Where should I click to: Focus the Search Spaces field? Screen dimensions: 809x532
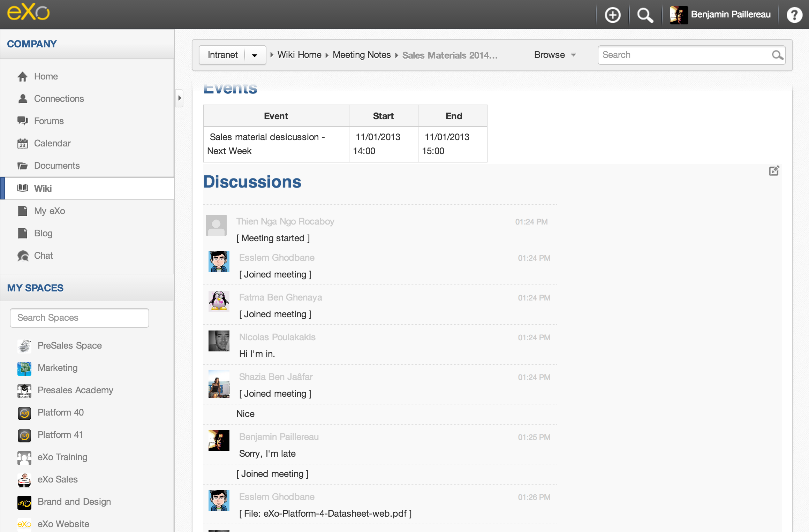tap(80, 318)
